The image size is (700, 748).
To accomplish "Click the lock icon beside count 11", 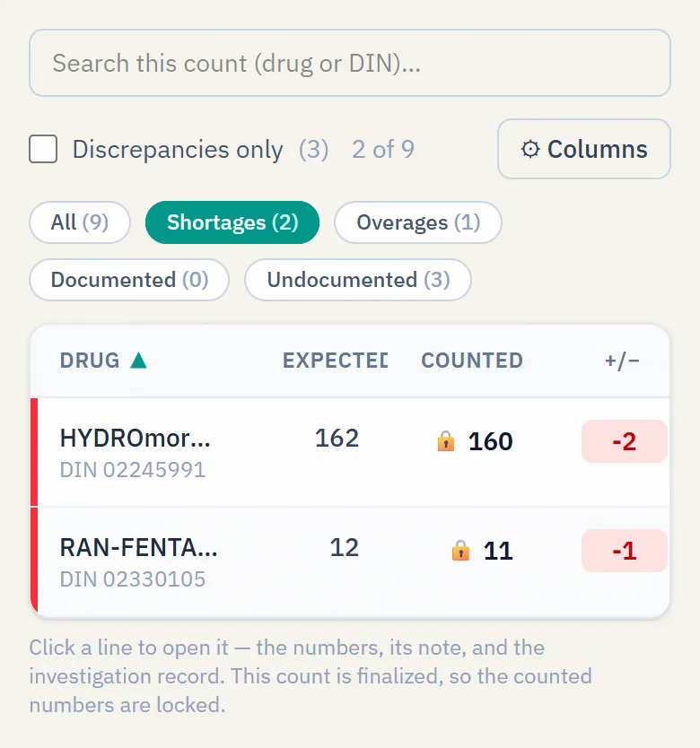I will pos(460,550).
